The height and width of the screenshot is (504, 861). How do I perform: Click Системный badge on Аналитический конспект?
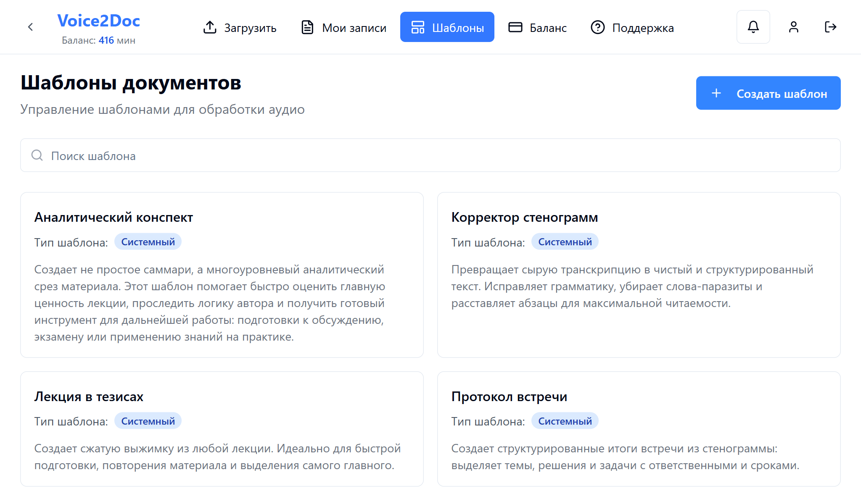click(x=148, y=242)
